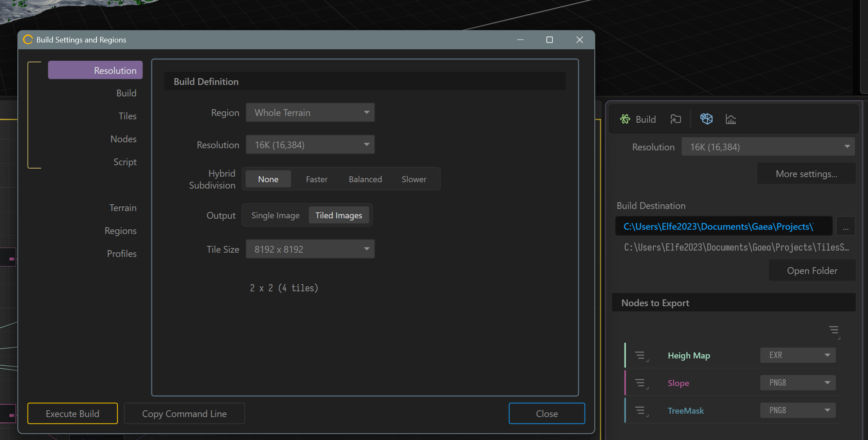Set Hybrid Subdivision to Balanced
868x440 pixels.
point(365,179)
